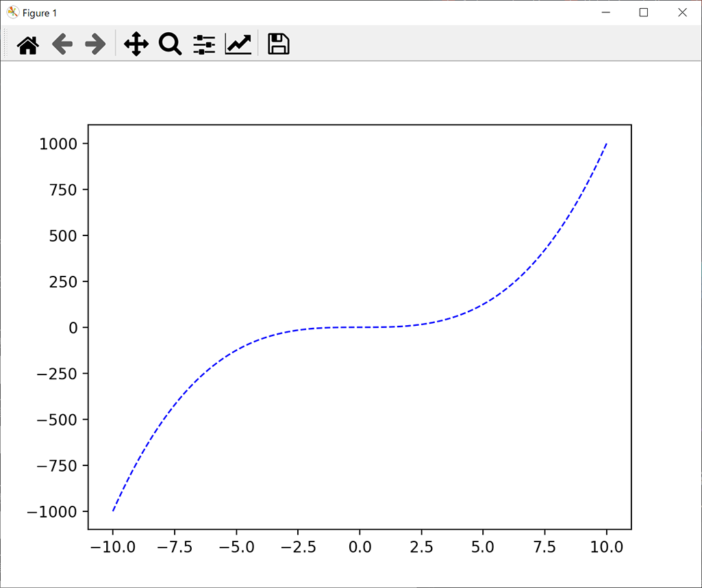The image size is (702, 588).
Task: Click the y-axis label 500
Action: pos(63,236)
